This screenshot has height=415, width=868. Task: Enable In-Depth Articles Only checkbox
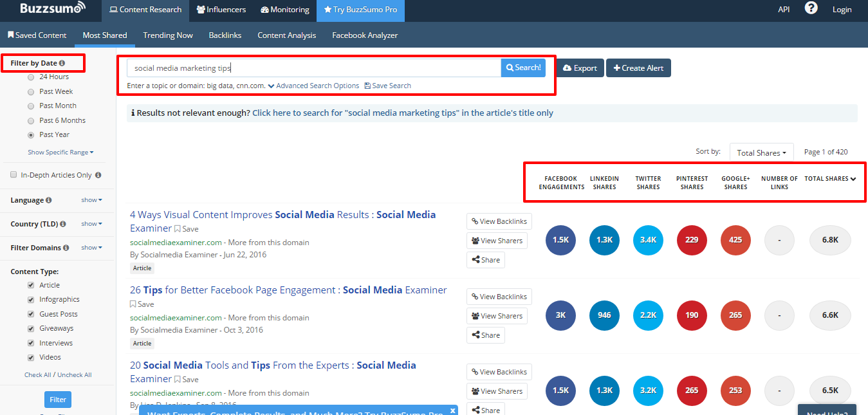14,175
